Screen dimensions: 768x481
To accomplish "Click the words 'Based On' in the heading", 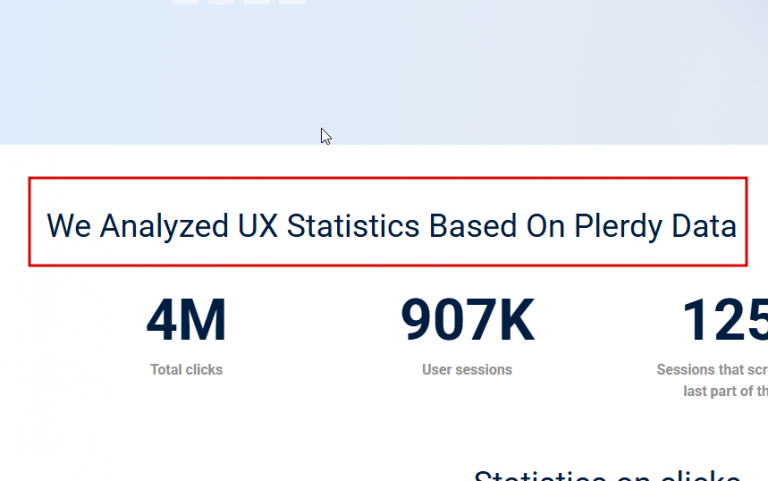I will point(497,226).
